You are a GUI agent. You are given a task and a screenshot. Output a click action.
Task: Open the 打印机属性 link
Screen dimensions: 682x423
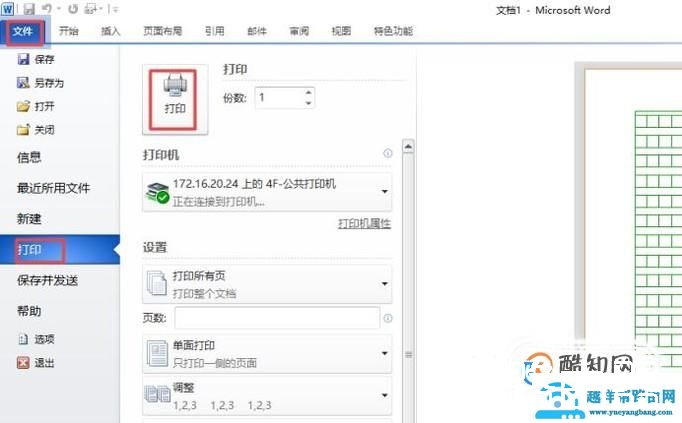point(364,224)
